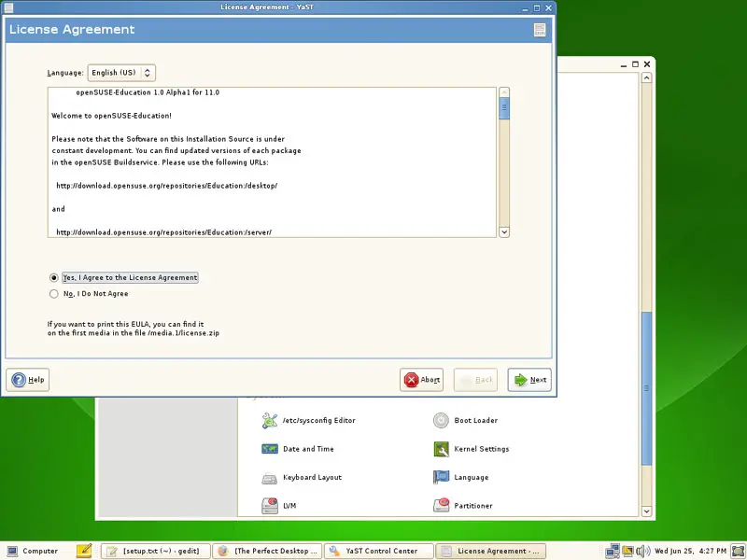The height and width of the screenshot is (560, 747).
Task: Click the license text scrollbar thumb
Action: coord(504,108)
